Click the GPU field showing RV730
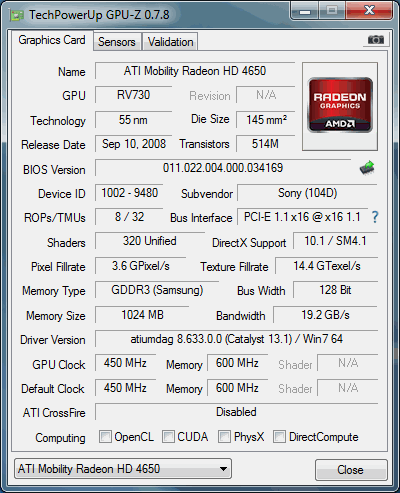The width and height of the screenshot is (400, 493). click(x=133, y=95)
